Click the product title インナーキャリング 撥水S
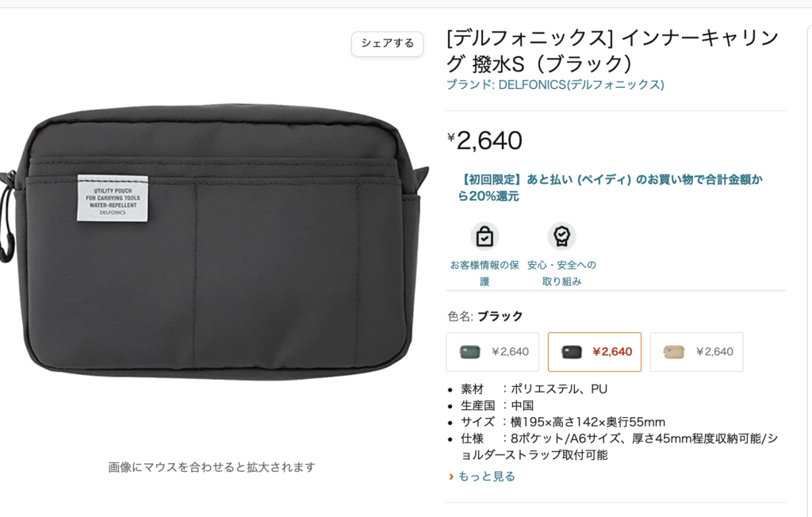The width and height of the screenshot is (812, 517). pyautogui.click(x=613, y=51)
